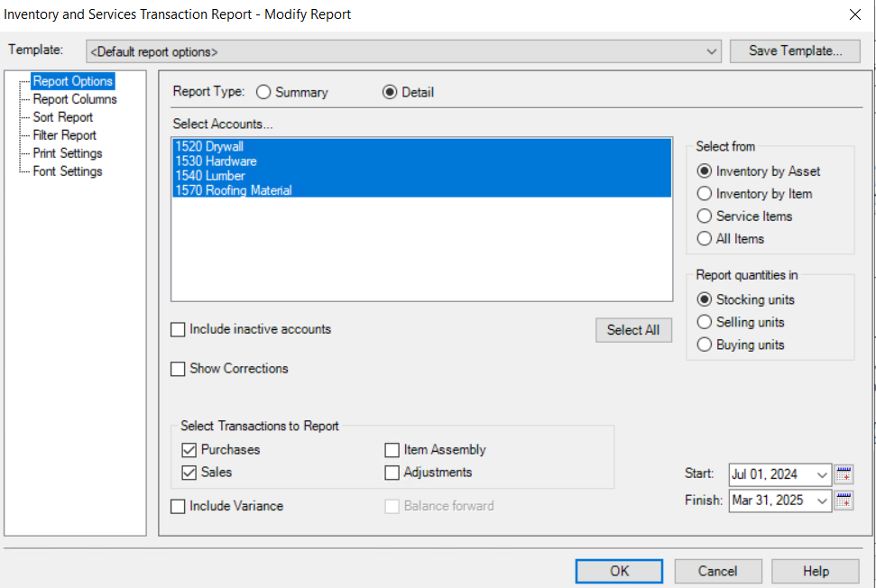Viewport: 876px width, 588px height.
Task: Select Inventory by Item source
Action: [x=704, y=193]
